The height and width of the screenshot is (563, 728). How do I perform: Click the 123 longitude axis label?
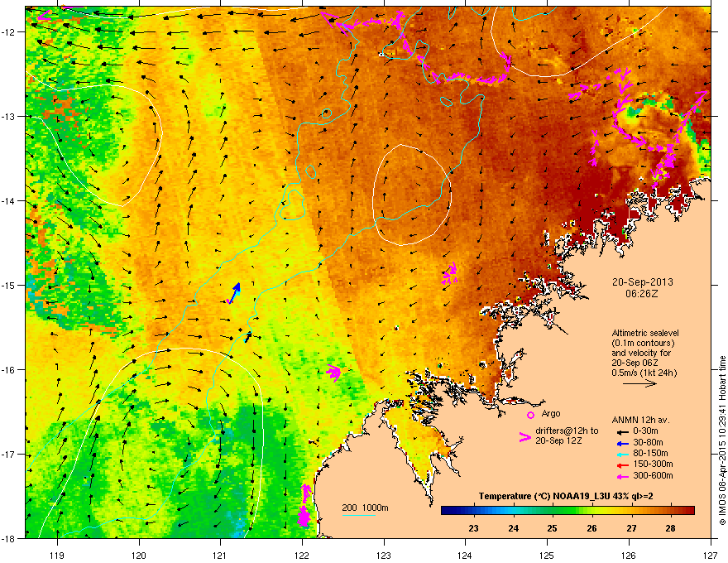(x=384, y=555)
